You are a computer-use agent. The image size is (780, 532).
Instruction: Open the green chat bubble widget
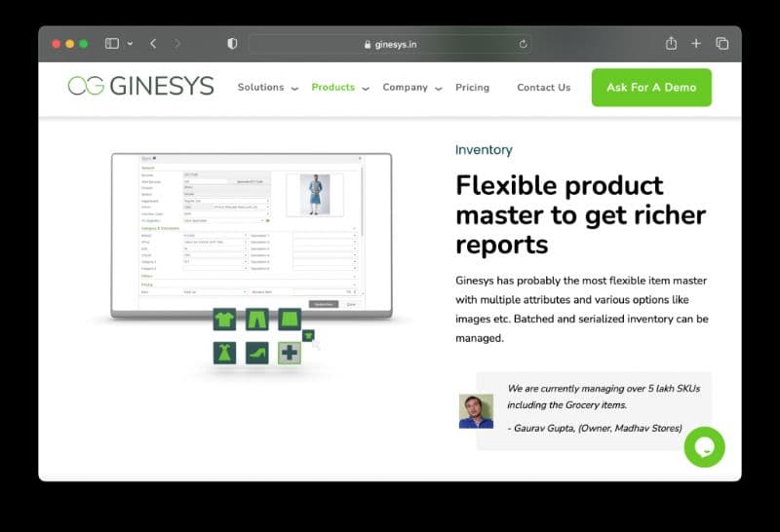point(704,447)
